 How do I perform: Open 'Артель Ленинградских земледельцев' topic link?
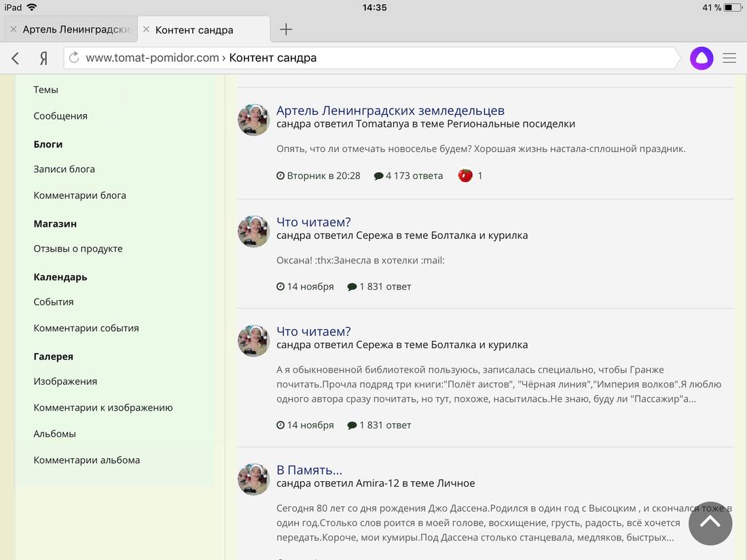[x=390, y=111]
